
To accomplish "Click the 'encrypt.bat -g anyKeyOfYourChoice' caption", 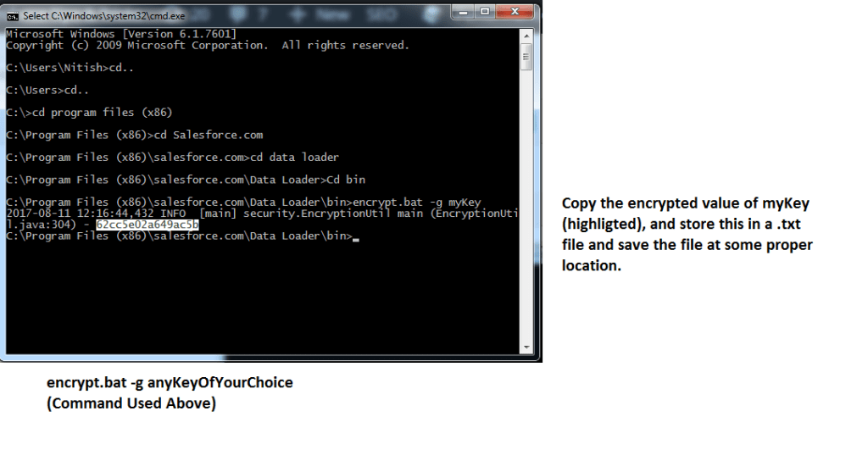I will (x=170, y=383).
